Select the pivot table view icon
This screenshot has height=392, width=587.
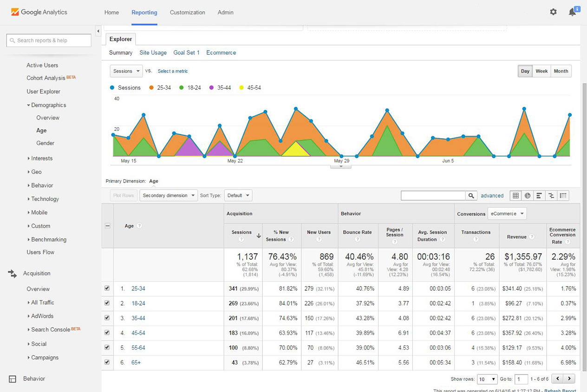click(x=563, y=196)
